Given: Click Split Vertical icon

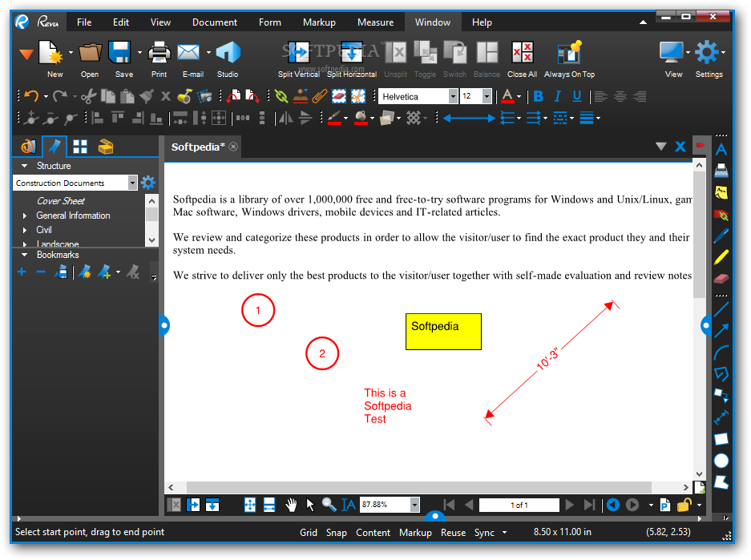Looking at the screenshot, I should (x=298, y=53).
